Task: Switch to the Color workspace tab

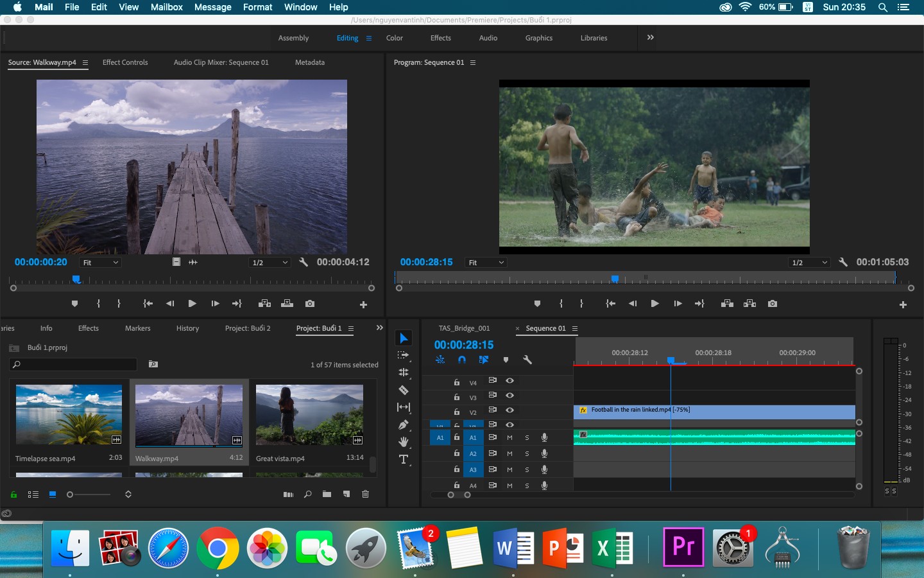Action: pyautogui.click(x=395, y=38)
